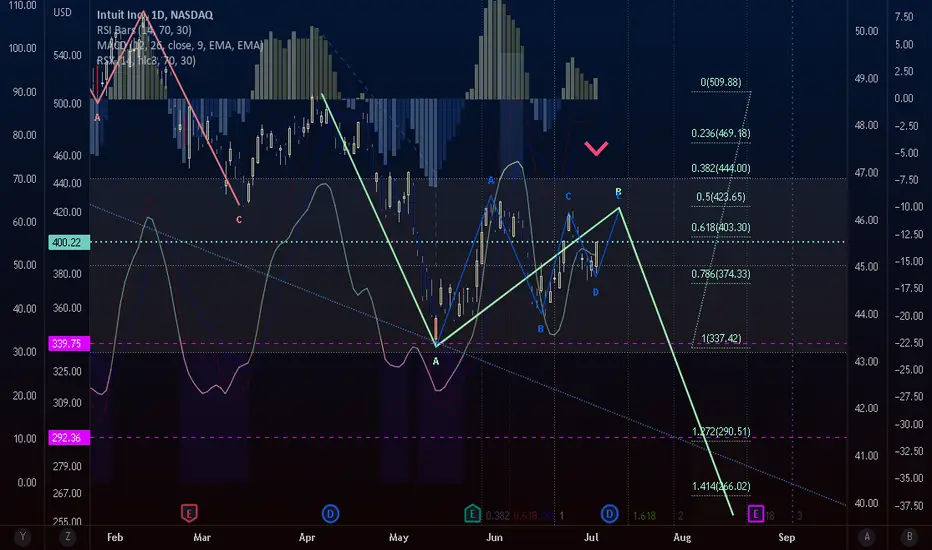The height and width of the screenshot is (550, 932).
Task: Open the blue dividend marker near July
Action: click(x=609, y=513)
